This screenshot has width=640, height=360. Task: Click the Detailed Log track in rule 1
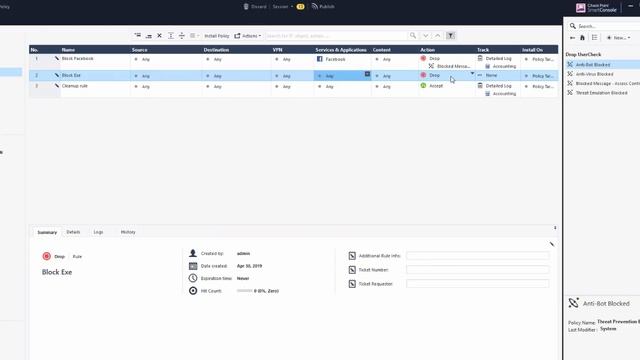pyautogui.click(x=494, y=58)
